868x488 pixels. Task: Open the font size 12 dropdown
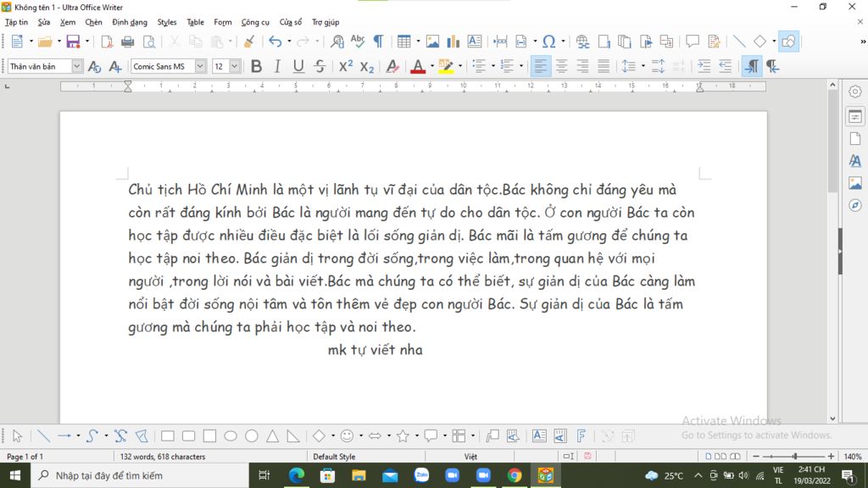coord(235,66)
